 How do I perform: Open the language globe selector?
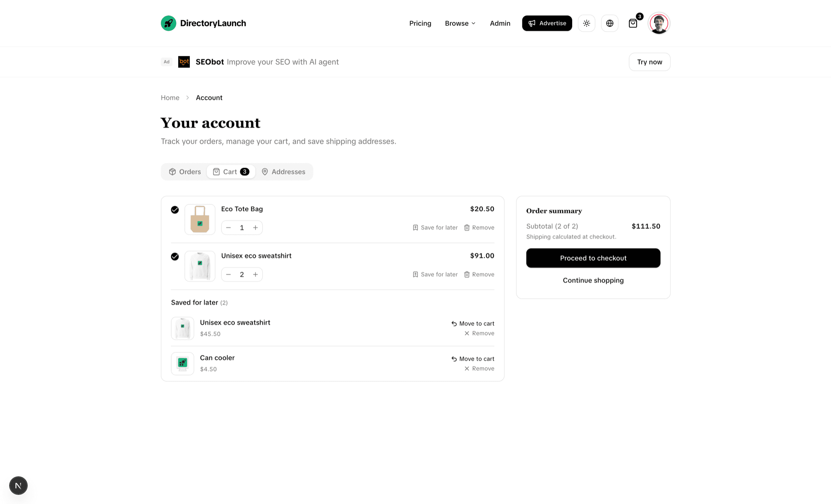[610, 23]
